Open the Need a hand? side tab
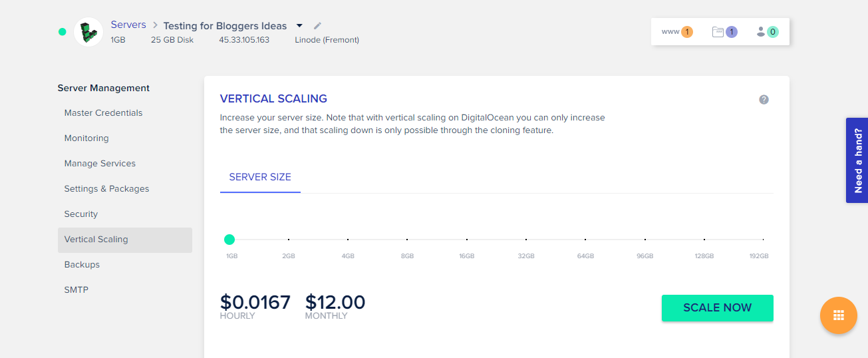Viewport: 868px width, 358px height. click(x=857, y=160)
